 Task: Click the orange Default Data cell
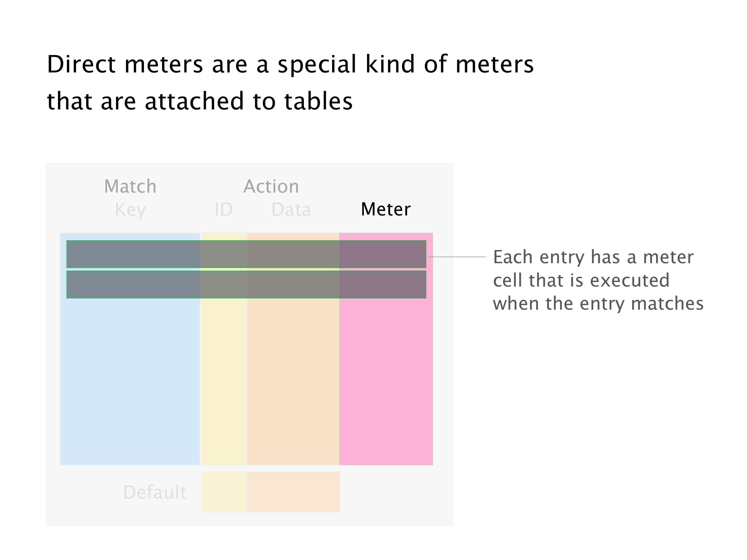click(294, 492)
